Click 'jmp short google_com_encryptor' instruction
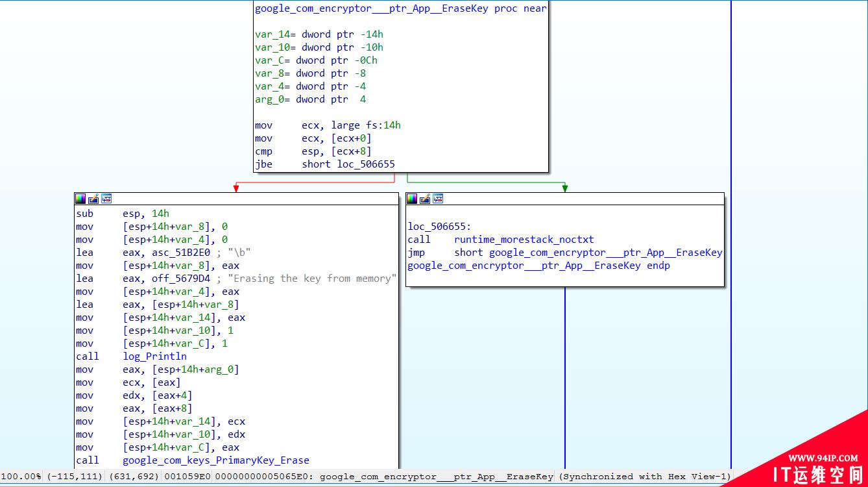Image resolution: width=868 pixels, height=487 pixels. pos(565,253)
